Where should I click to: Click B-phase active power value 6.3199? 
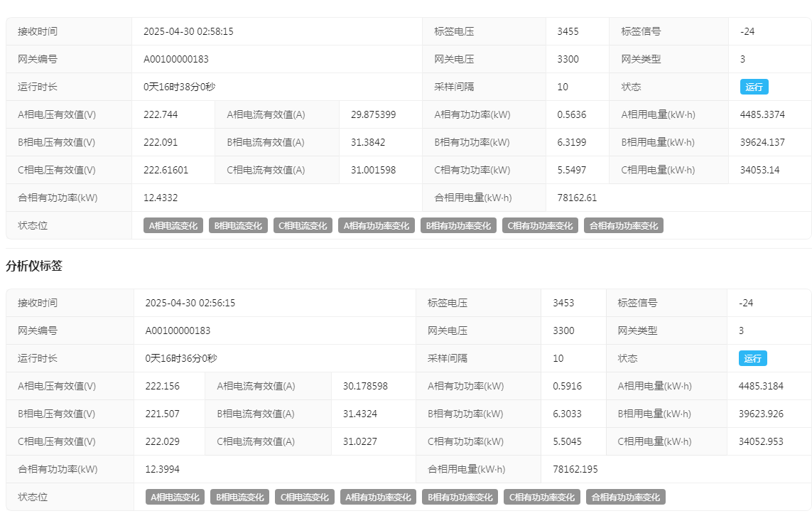pyautogui.click(x=572, y=142)
